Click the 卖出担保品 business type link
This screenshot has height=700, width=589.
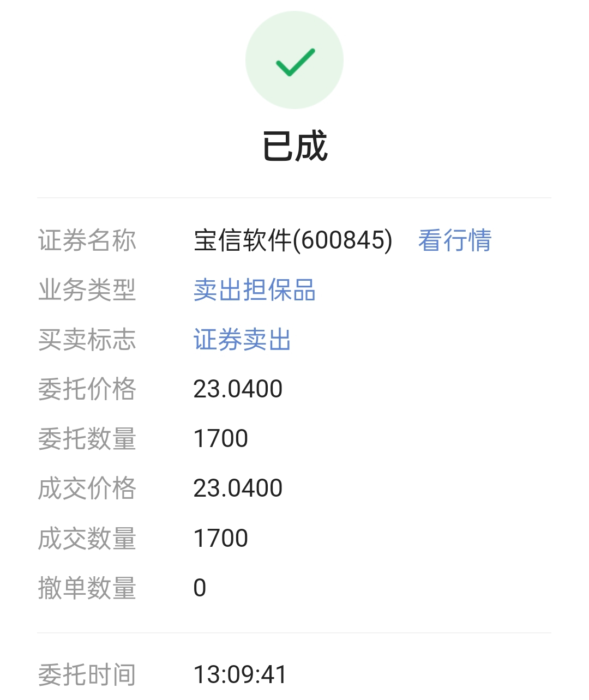point(254,290)
